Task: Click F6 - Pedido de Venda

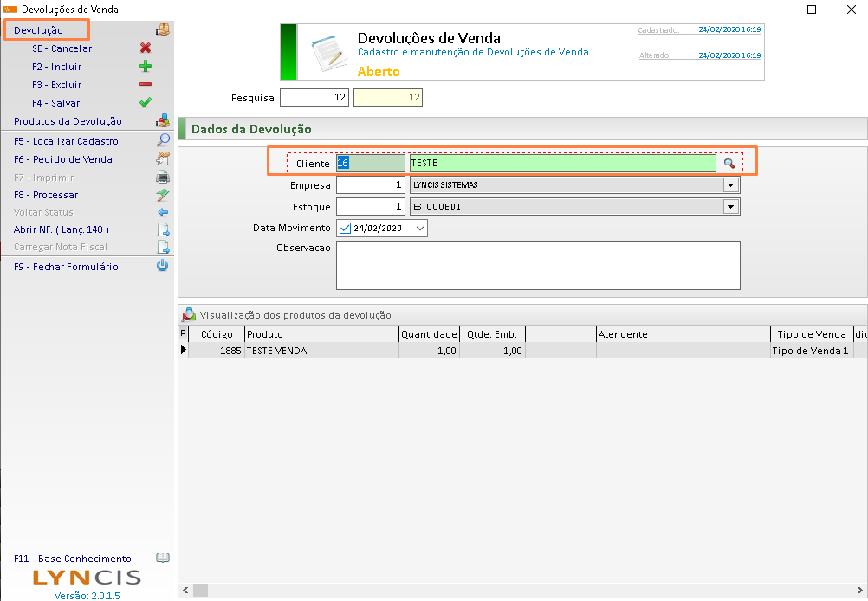Action: click(x=63, y=159)
